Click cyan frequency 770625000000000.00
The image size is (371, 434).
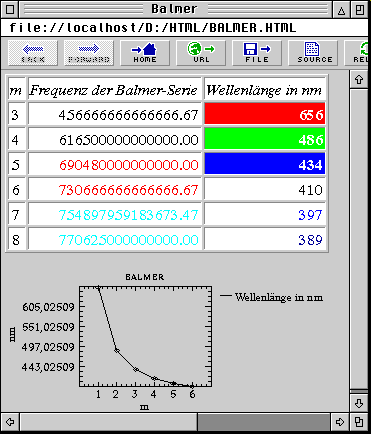tap(129, 240)
